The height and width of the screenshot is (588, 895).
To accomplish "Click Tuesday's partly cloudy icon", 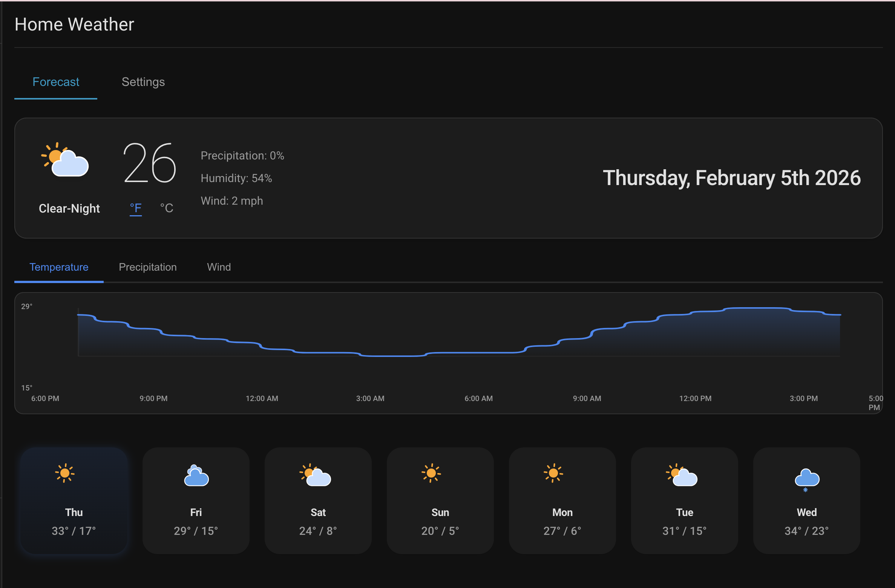I will [x=682, y=475].
